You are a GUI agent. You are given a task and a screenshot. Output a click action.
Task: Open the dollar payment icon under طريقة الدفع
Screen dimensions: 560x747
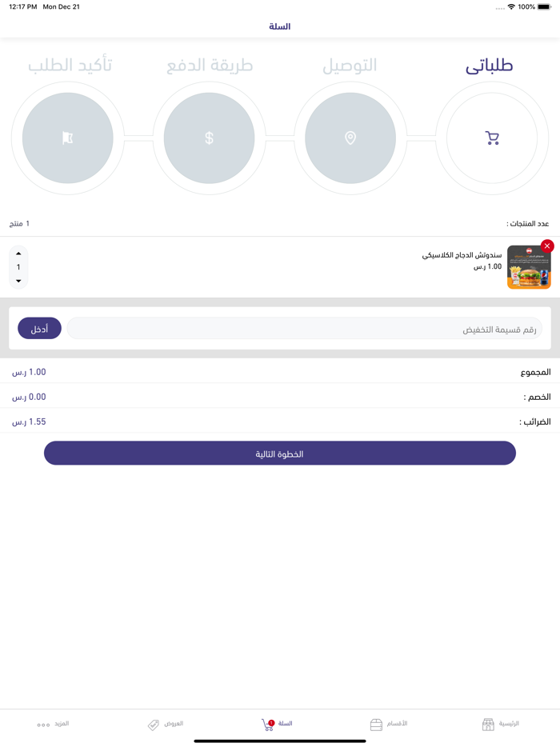(x=209, y=138)
